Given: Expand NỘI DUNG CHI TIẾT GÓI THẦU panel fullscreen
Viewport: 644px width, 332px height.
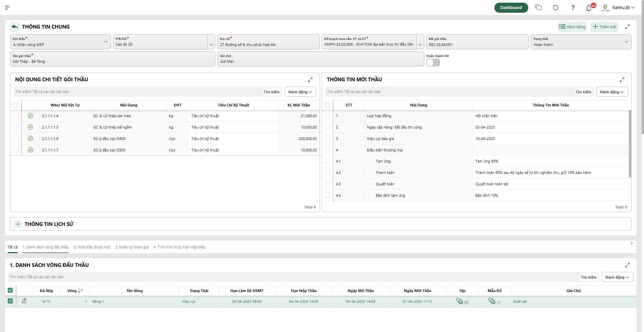Looking at the screenshot, I should [x=310, y=80].
